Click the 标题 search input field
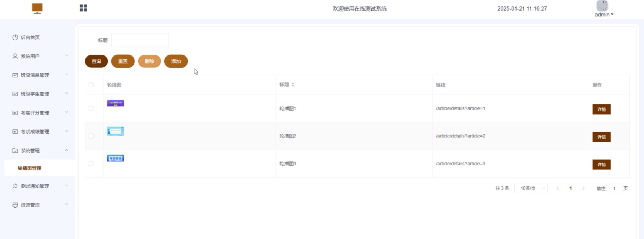 140,40
